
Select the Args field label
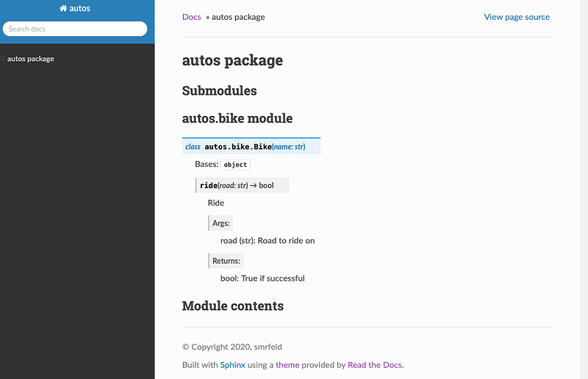pyautogui.click(x=220, y=223)
